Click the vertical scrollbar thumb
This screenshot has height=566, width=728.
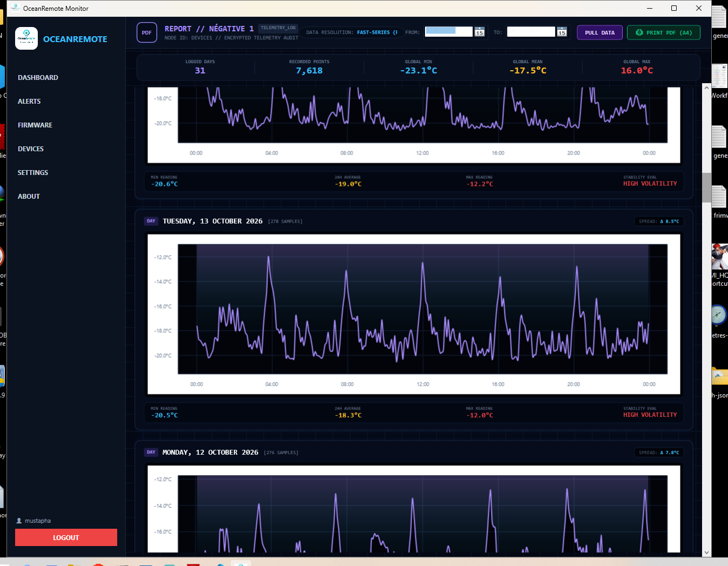(706, 187)
